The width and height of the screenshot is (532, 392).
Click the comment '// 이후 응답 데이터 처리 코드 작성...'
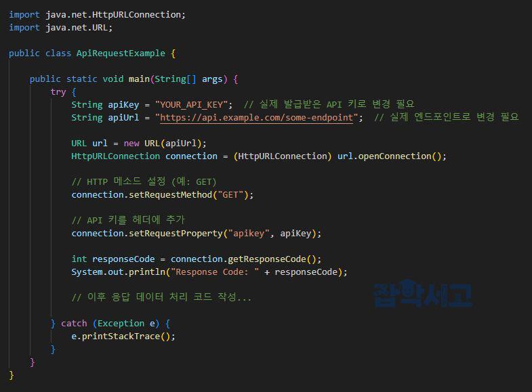click(x=161, y=297)
